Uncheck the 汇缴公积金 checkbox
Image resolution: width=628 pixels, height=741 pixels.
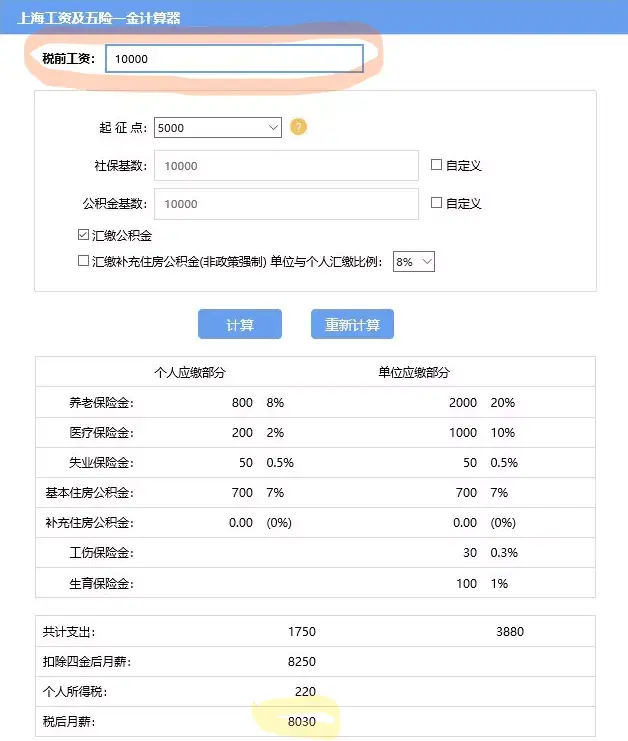click(84, 235)
